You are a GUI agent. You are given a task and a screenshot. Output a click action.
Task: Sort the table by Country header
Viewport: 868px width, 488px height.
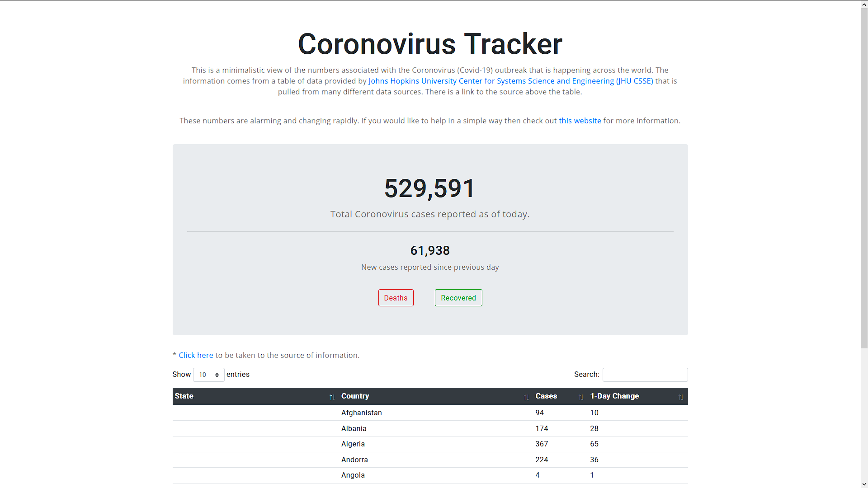coord(355,396)
